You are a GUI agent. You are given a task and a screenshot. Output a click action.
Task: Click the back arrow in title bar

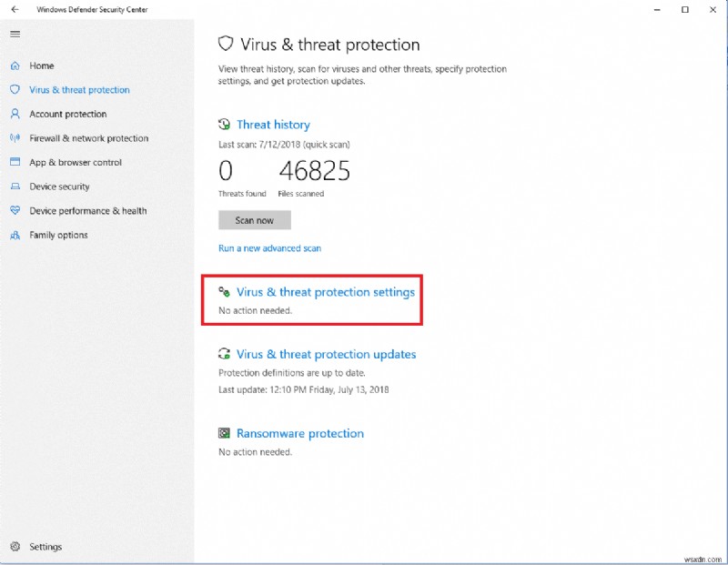click(15, 9)
